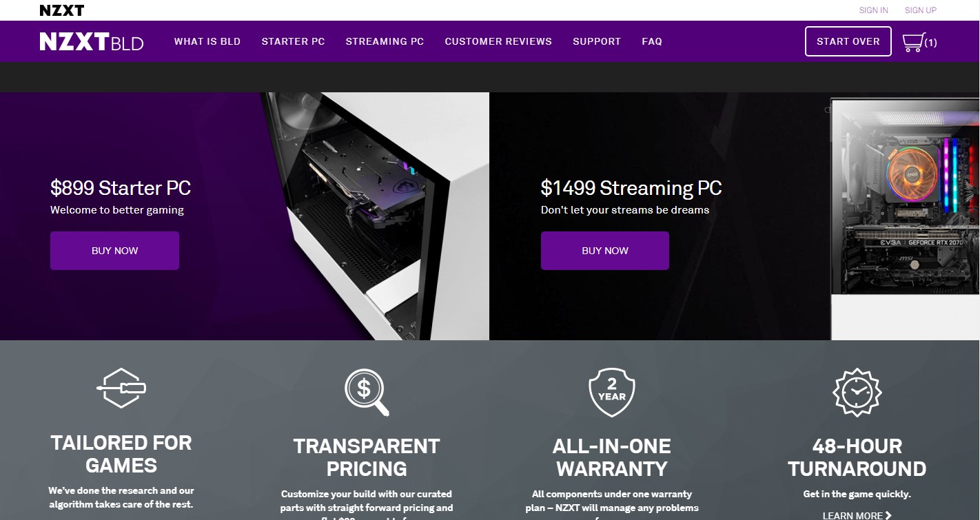Viewport: 980px width, 520px height.
Task: Open the What Is BLD menu item
Action: click(x=207, y=41)
